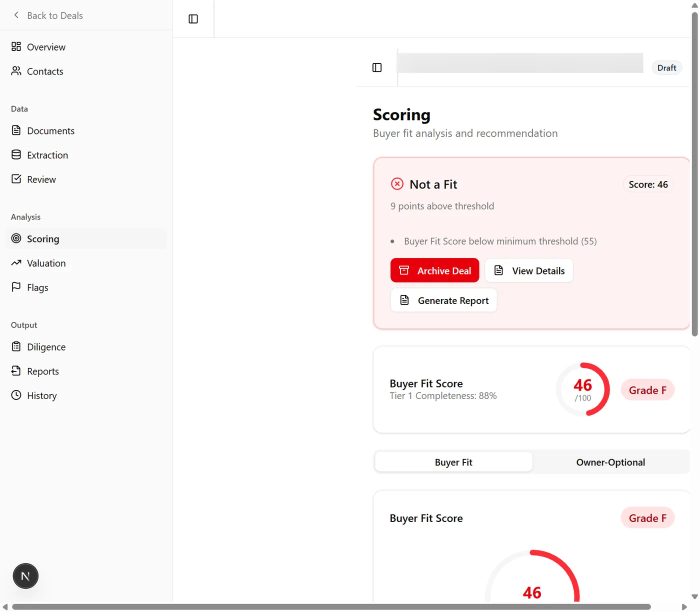Screen dimensions: 700x612
Task: Toggle the sidebar in the top bar
Action: click(193, 19)
